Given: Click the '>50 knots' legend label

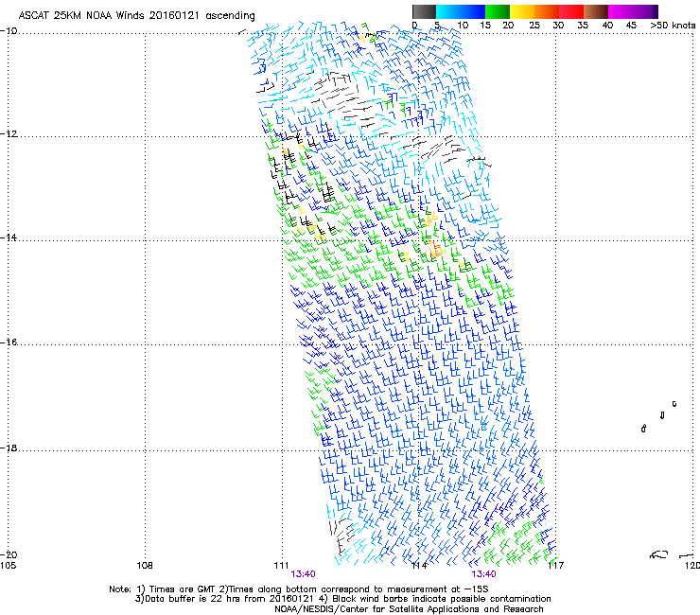Looking at the screenshot, I should coord(673,26).
